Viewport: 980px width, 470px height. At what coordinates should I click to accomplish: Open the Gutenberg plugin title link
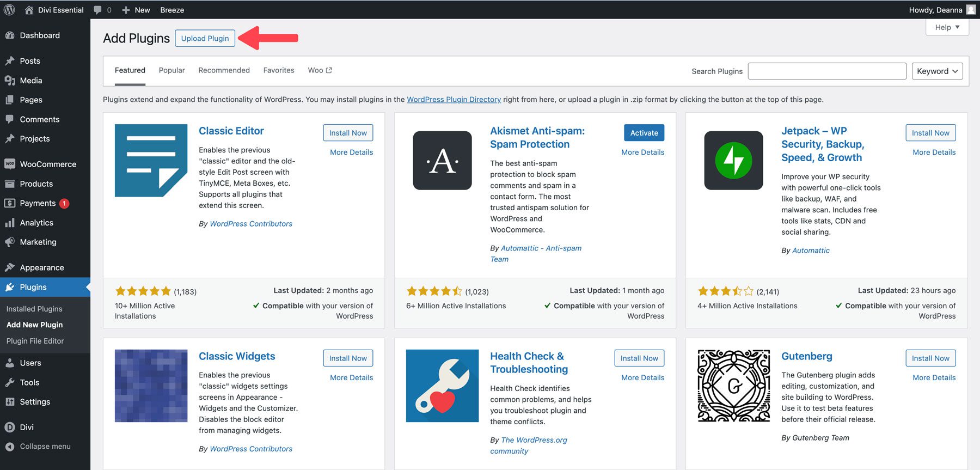807,356
